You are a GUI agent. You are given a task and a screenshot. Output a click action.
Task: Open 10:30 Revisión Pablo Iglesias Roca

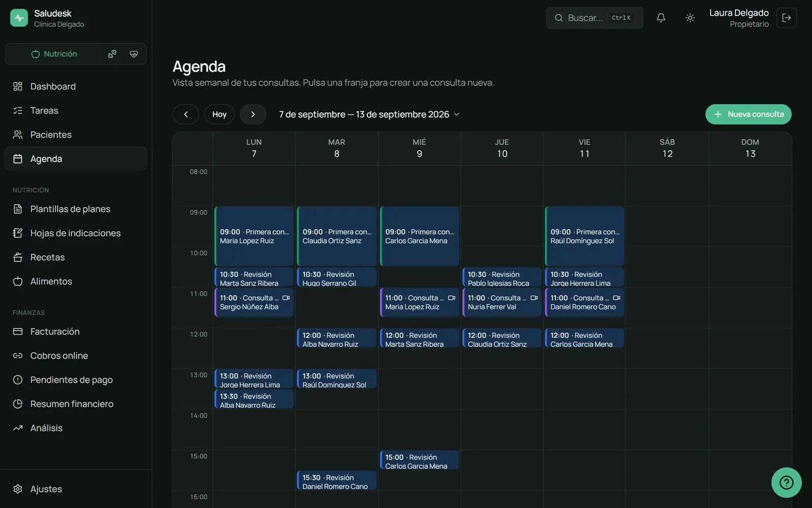502,277
